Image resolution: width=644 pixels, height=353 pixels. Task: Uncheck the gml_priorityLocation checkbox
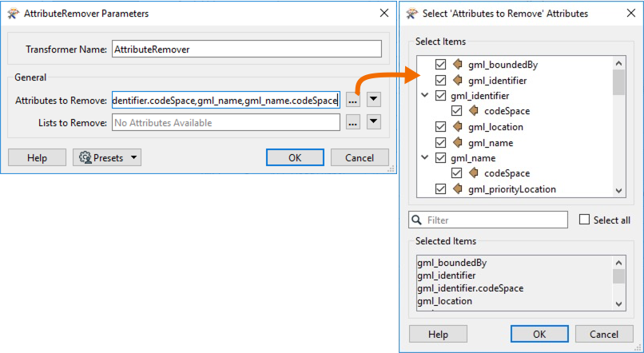click(440, 189)
